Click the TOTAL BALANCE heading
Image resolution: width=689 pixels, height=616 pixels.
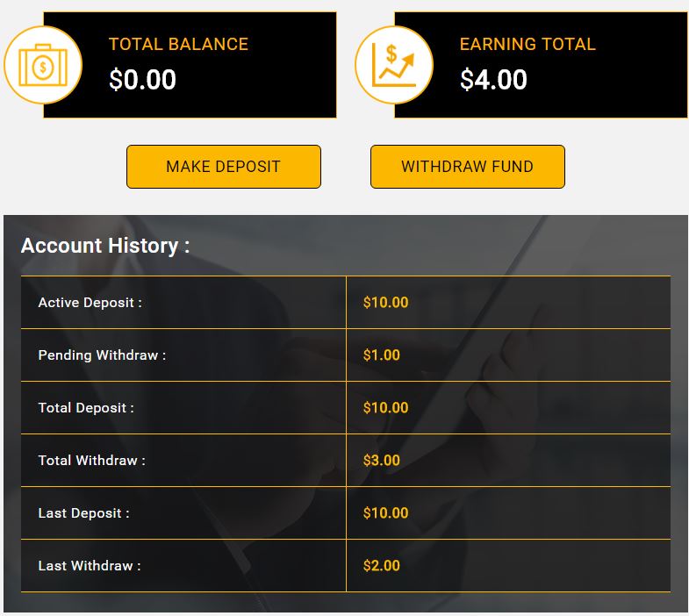[x=178, y=44]
